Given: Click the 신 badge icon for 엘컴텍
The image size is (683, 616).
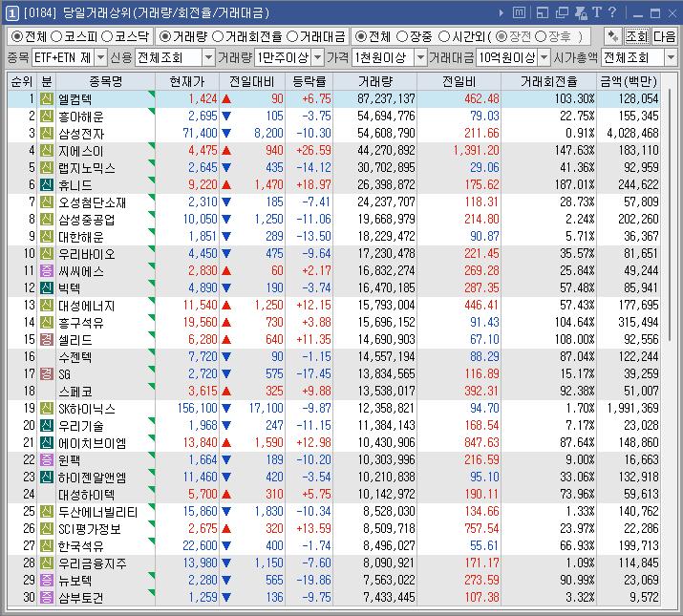Looking at the screenshot, I should pyautogui.click(x=47, y=99).
